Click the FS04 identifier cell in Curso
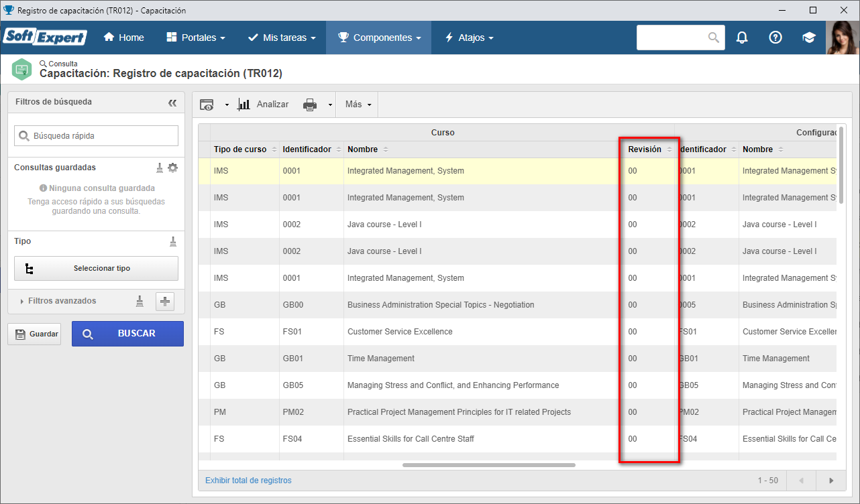The image size is (860, 504). point(311,439)
